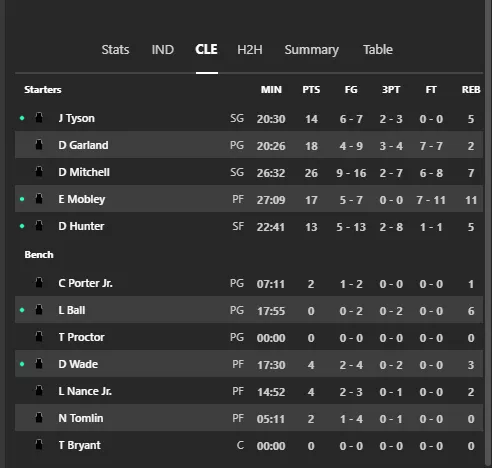The width and height of the screenshot is (492, 468).
Task: Click T Bryant's jersey icon
Action: tap(39, 445)
